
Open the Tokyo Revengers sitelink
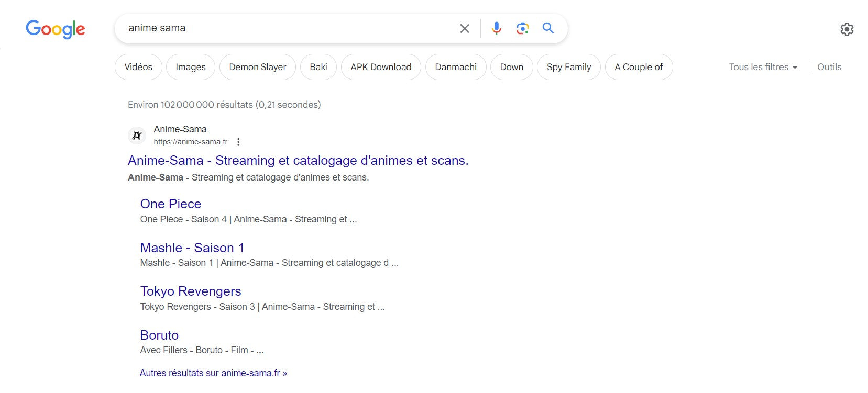(x=191, y=291)
